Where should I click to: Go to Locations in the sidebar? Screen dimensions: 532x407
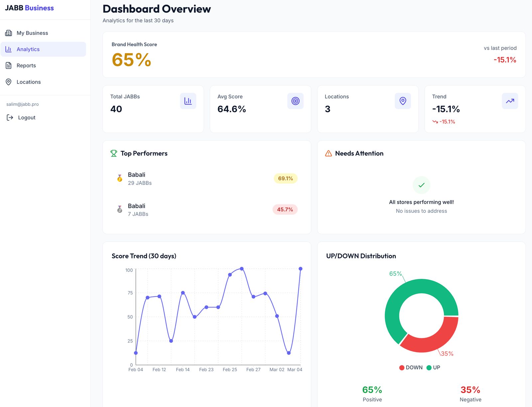29,82
